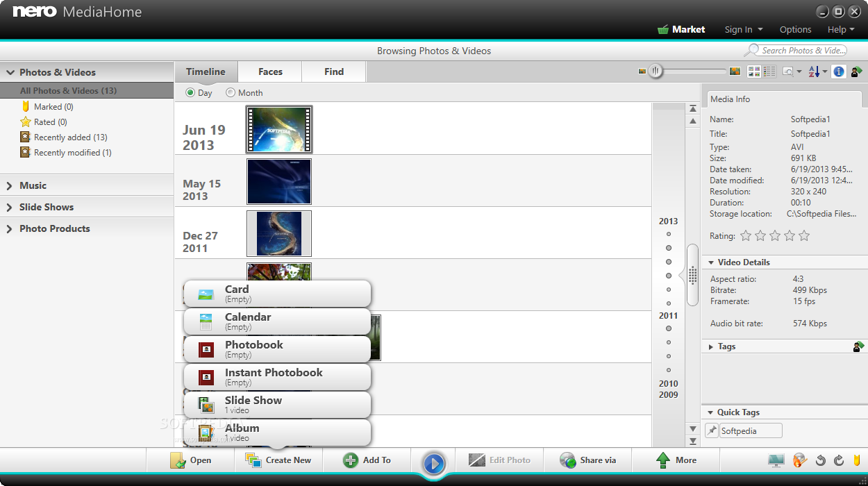Screen dimensions: 868x486
Task: Open the Options menu
Action: [x=795, y=30]
